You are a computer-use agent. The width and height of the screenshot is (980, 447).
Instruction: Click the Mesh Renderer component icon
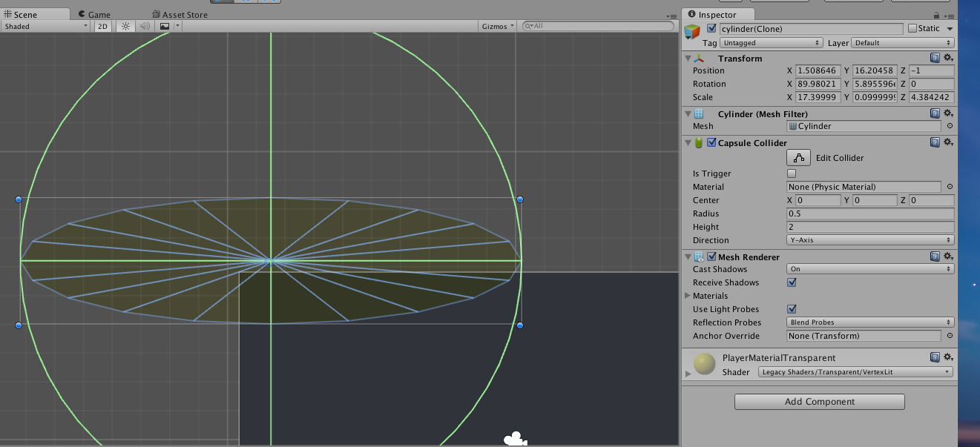point(698,256)
